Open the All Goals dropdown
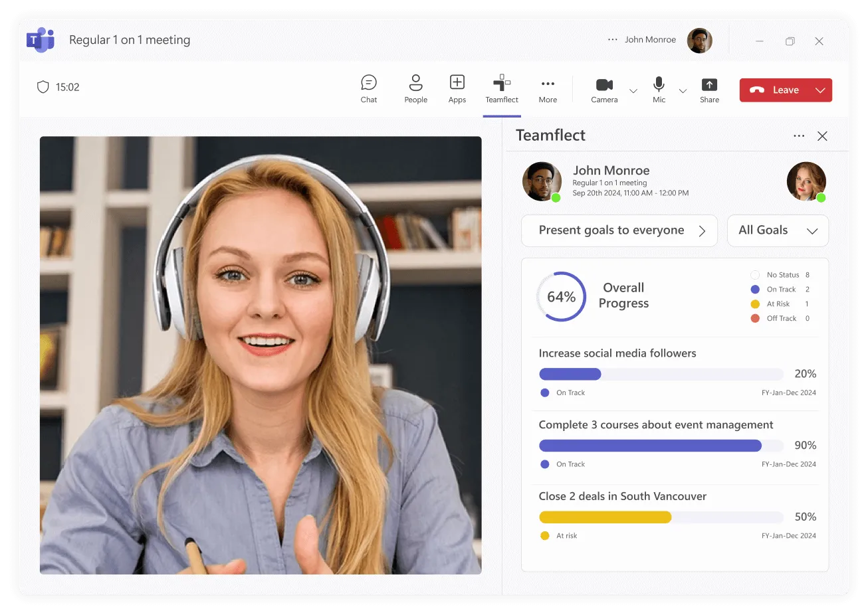Screen dimensions: 868x615 (778, 230)
